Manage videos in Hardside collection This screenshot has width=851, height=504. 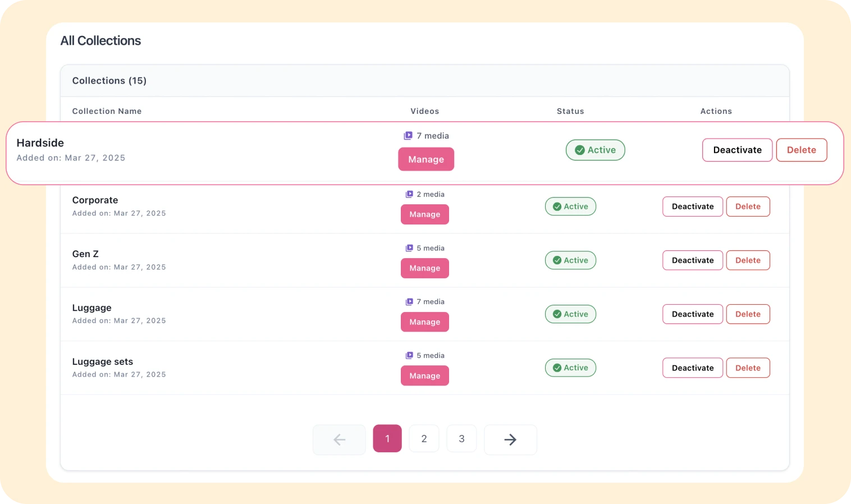(x=426, y=159)
